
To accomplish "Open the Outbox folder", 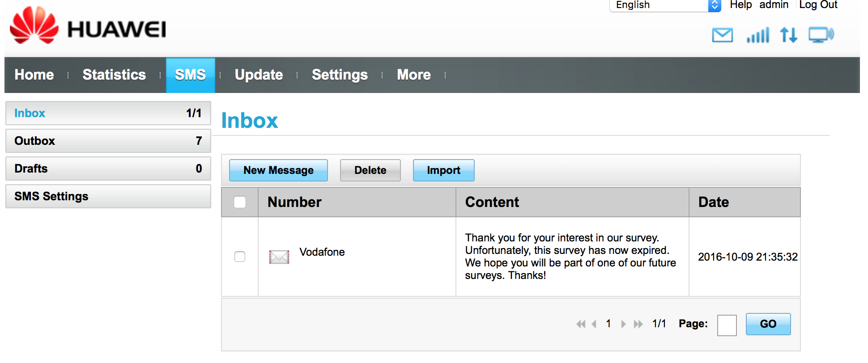I will click(x=108, y=141).
